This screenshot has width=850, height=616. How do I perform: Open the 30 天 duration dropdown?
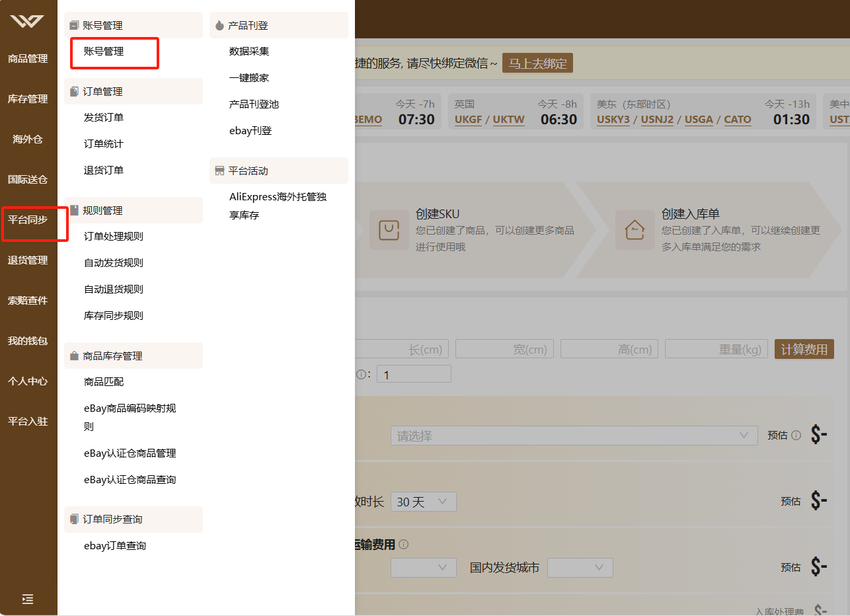point(424,502)
